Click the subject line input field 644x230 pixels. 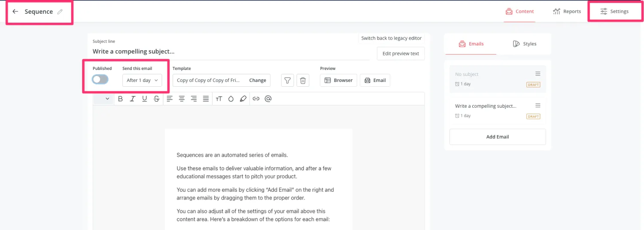pyautogui.click(x=223, y=51)
